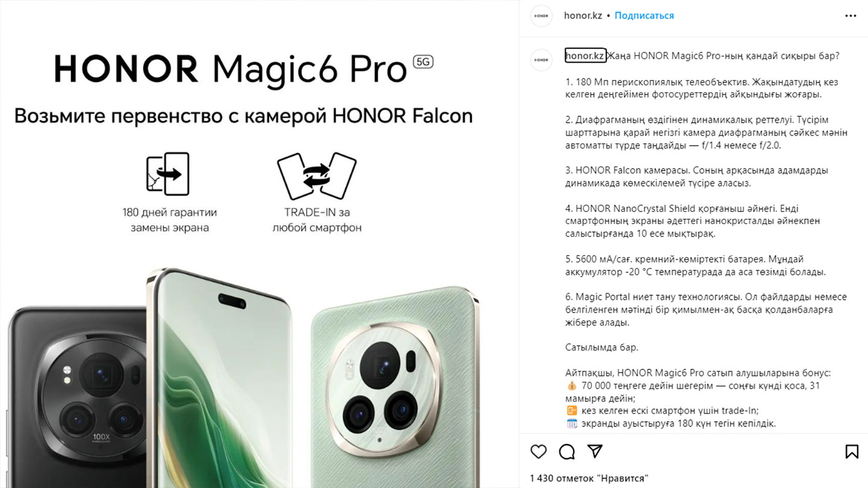868x488 pixels.
Task: Save the post with the bookmark icon
Action: 852,451
